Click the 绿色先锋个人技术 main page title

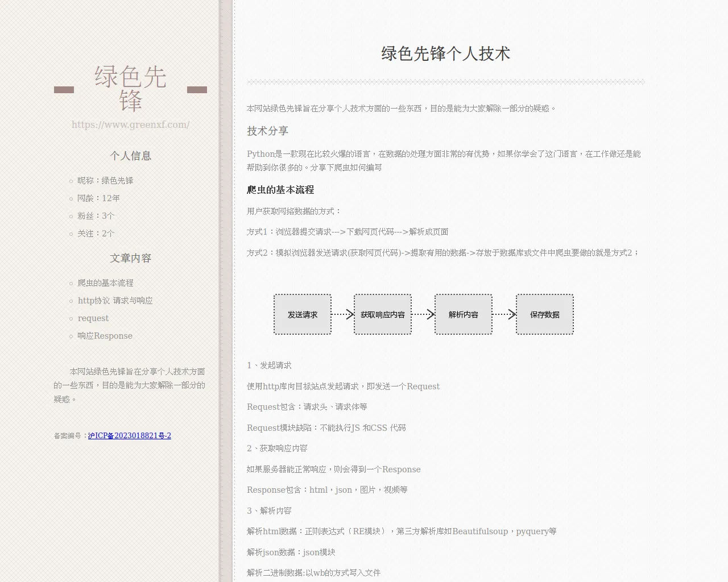(x=445, y=53)
